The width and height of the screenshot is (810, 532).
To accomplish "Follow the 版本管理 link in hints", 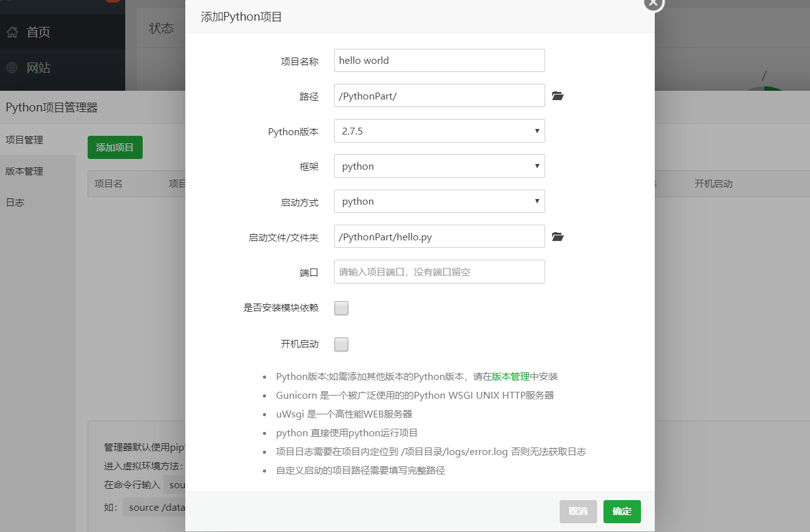I will (x=511, y=377).
